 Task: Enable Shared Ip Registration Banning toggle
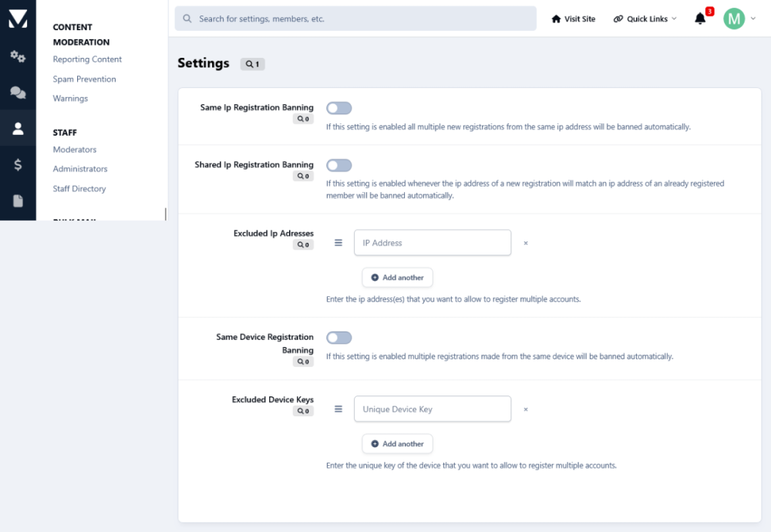pos(339,165)
